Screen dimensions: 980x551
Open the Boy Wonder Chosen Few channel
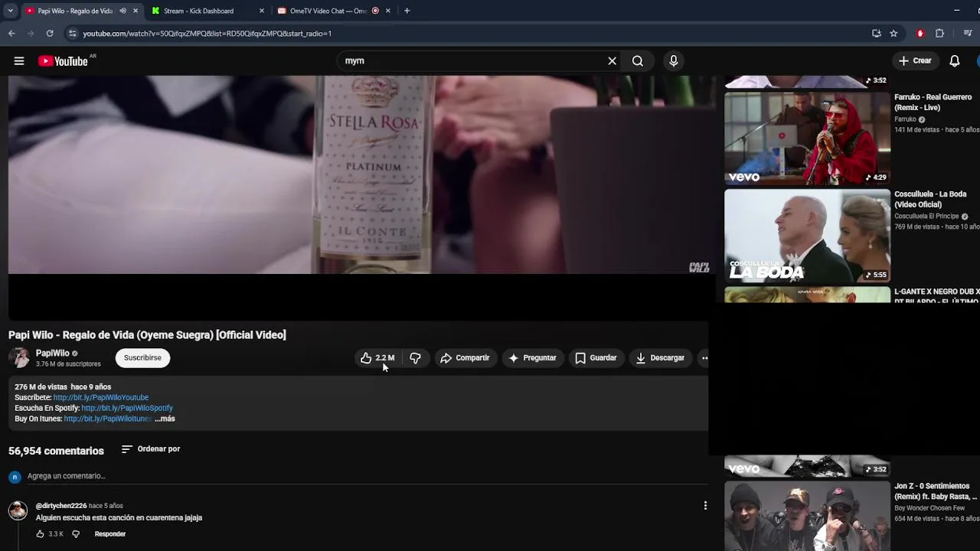pyautogui.click(x=929, y=508)
